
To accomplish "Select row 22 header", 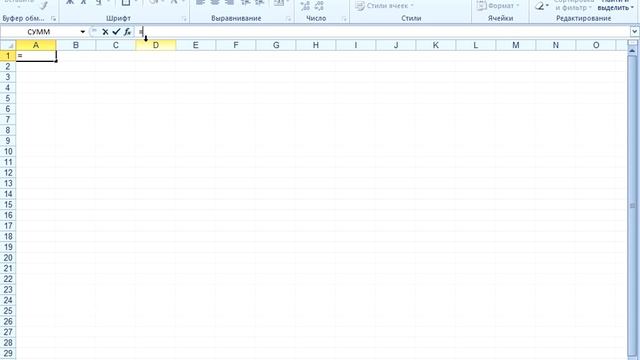I will point(8,278).
